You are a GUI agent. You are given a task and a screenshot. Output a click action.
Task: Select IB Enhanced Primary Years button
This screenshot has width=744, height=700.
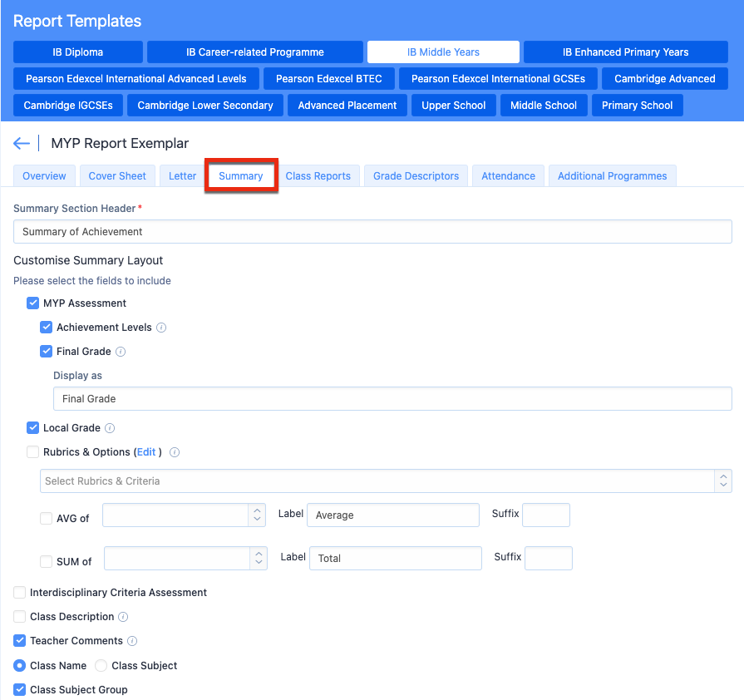click(626, 52)
